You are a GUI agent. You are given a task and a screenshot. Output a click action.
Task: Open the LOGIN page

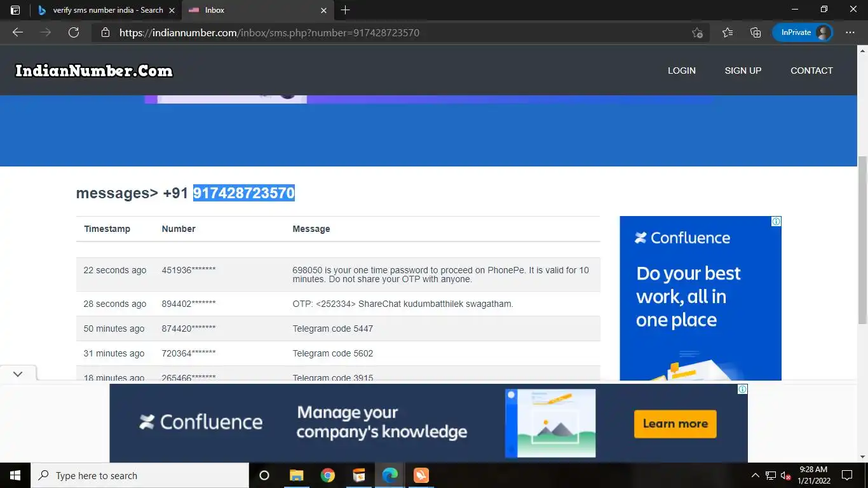(x=682, y=71)
